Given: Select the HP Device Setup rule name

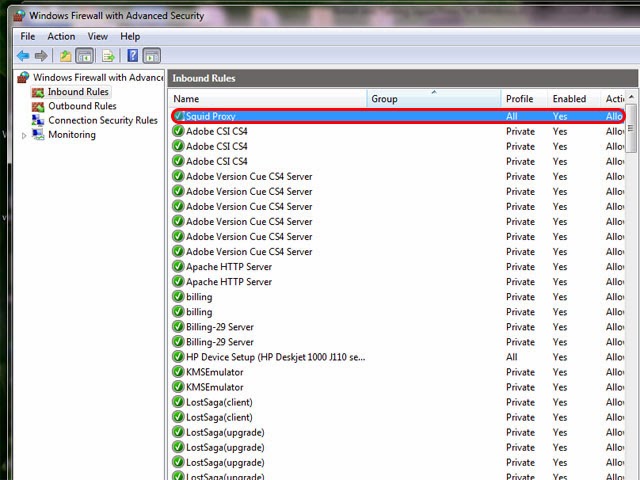Looking at the screenshot, I should [x=276, y=357].
